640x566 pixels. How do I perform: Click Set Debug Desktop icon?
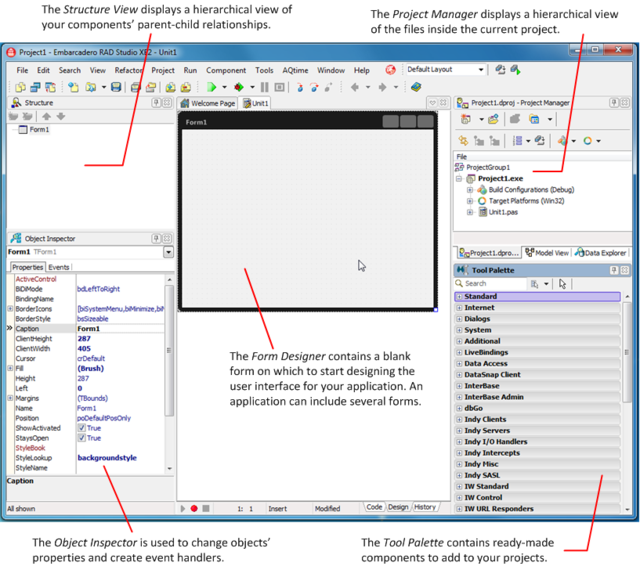point(516,70)
